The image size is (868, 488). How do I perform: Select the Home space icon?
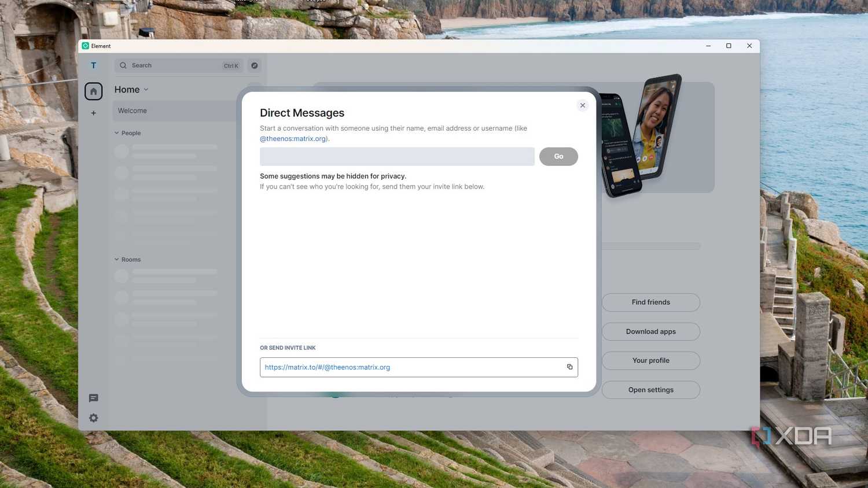tap(94, 91)
